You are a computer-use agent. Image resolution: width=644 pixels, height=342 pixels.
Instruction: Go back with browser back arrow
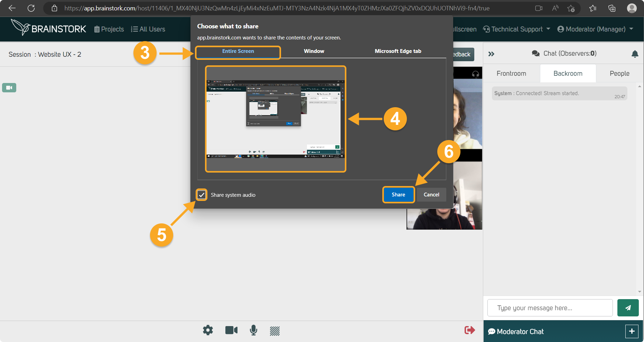12,8
